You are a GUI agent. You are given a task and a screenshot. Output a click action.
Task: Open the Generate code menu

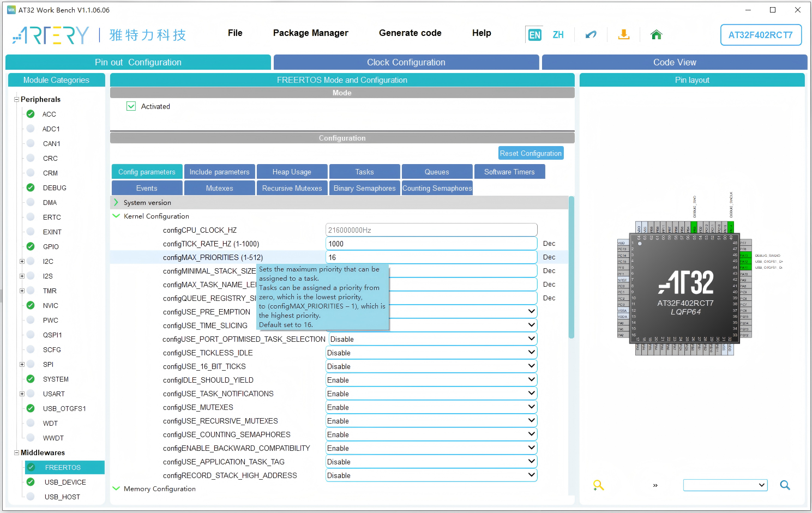pos(410,33)
